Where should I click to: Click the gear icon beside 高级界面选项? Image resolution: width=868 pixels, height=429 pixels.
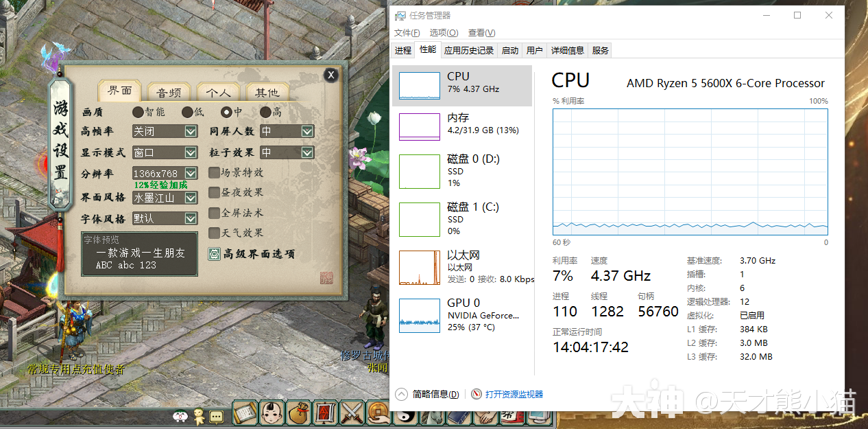[215, 254]
